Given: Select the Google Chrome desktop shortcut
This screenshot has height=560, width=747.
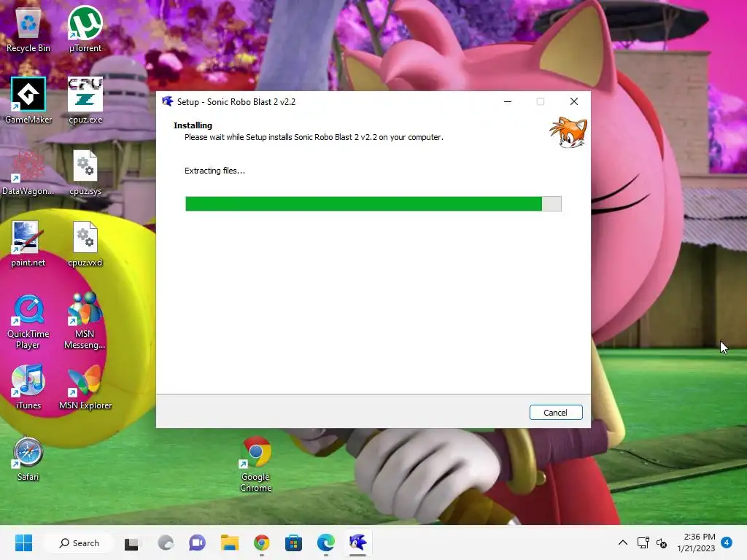Looking at the screenshot, I should tap(256, 464).
